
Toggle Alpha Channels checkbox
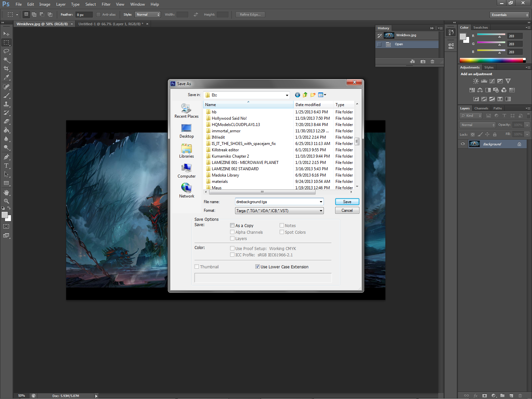(x=232, y=232)
